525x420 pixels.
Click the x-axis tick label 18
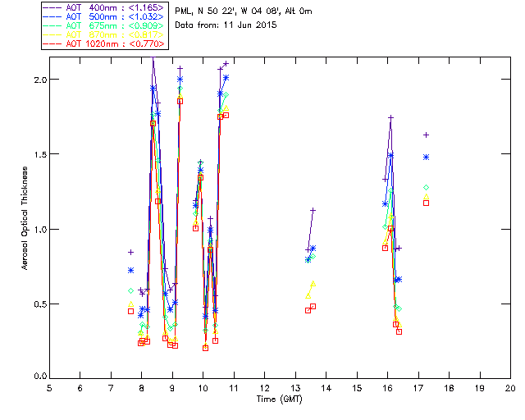tap(450, 388)
